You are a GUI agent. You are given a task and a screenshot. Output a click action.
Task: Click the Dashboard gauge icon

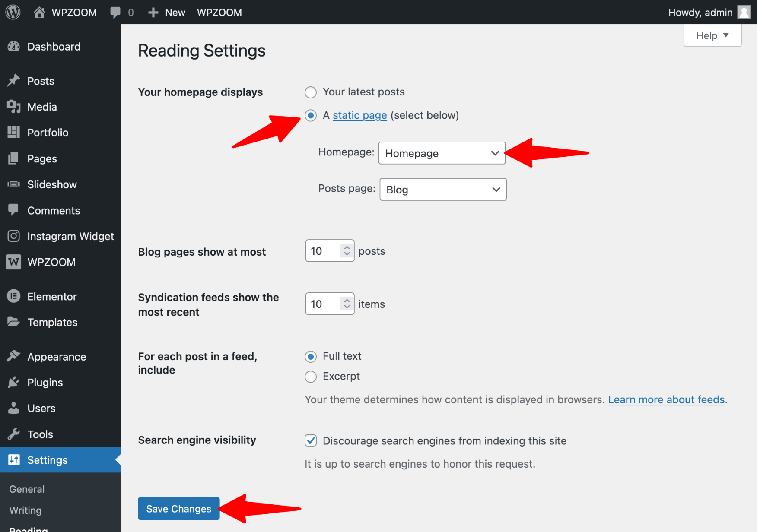14,47
